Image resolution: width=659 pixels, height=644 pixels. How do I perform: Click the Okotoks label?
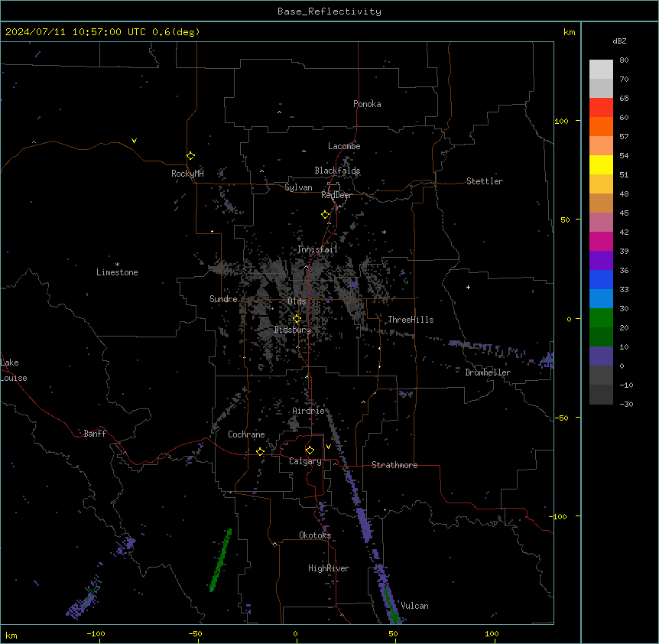point(315,535)
